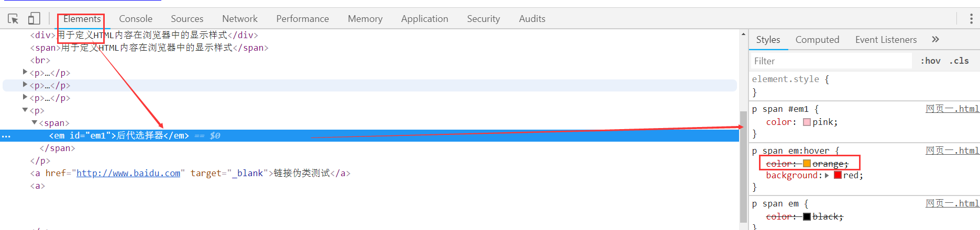Toggle the :hov element state panel
The height and width of the screenshot is (230, 980).
coord(930,61)
